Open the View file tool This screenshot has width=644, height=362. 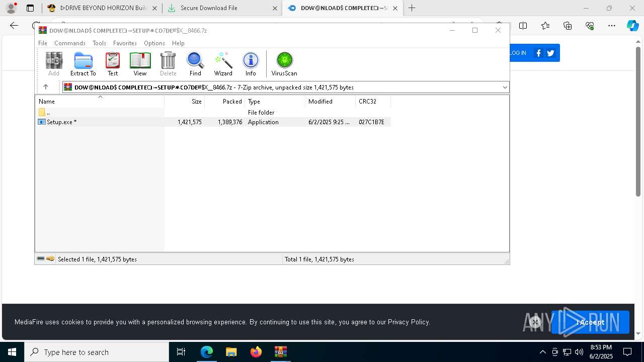[140, 64]
